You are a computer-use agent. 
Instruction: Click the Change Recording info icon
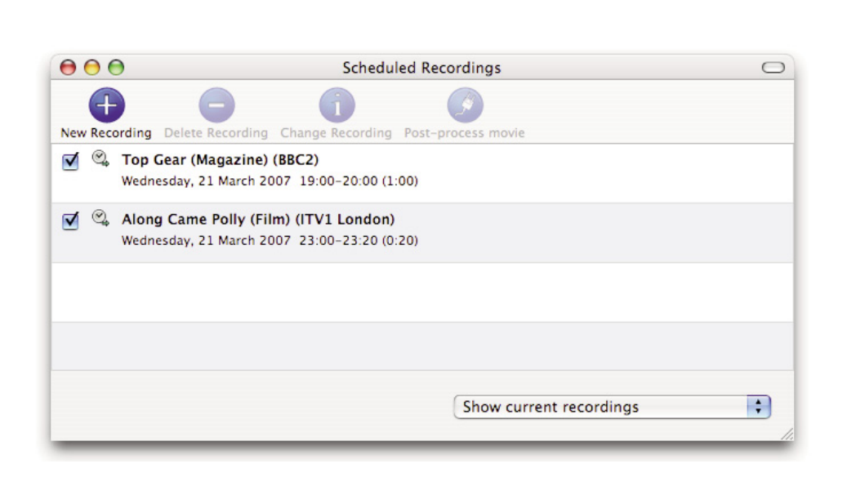coord(337,105)
